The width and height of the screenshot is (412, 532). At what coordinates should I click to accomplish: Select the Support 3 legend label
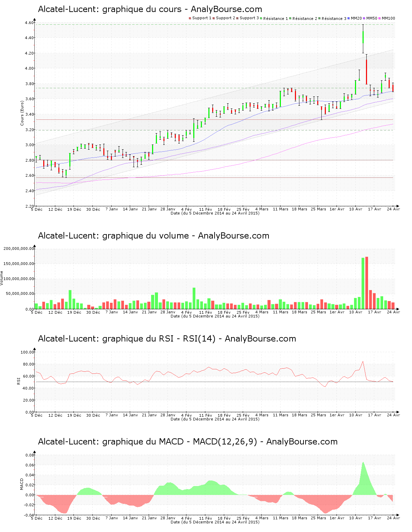tap(249, 18)
